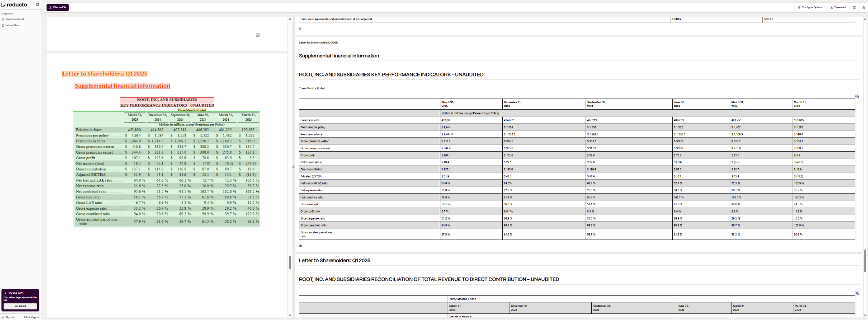Click the Get Started button
The width and height of the screenshot is (868, 320).
tap(20, 306)
